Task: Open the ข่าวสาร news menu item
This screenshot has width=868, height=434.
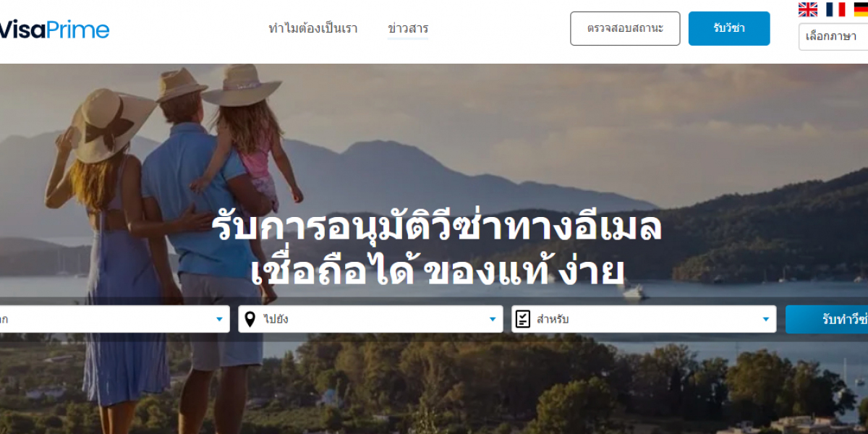Action: (x=408, y=29)
